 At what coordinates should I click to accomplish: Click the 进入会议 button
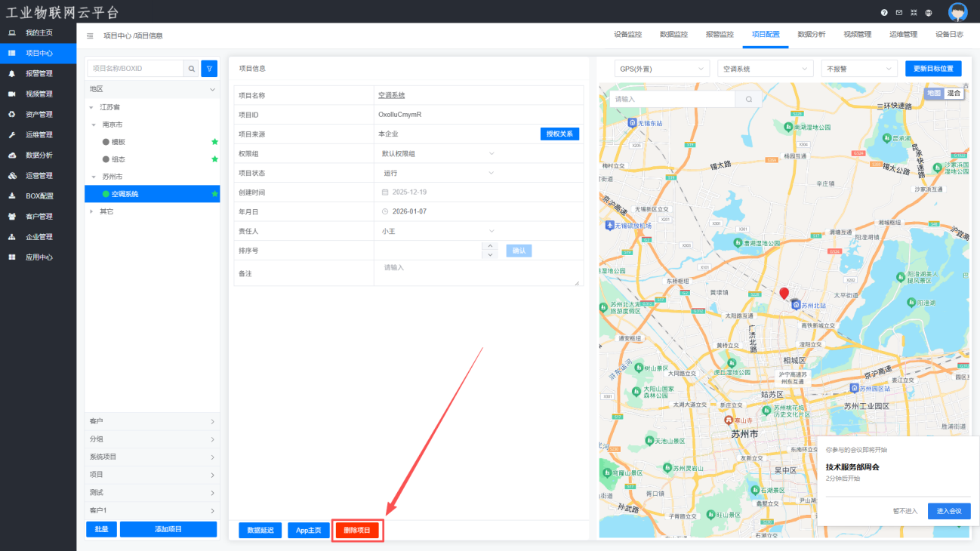click(948, 511)
